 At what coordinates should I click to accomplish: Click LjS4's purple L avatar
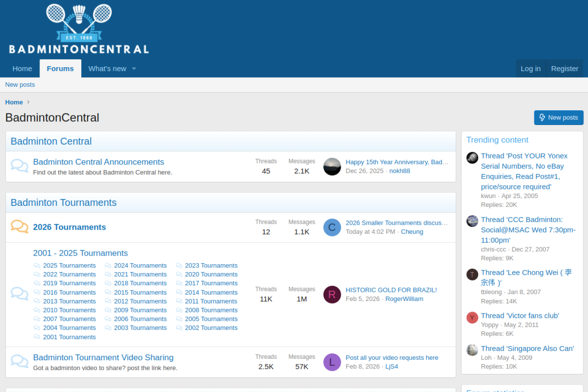click(332, 362)
